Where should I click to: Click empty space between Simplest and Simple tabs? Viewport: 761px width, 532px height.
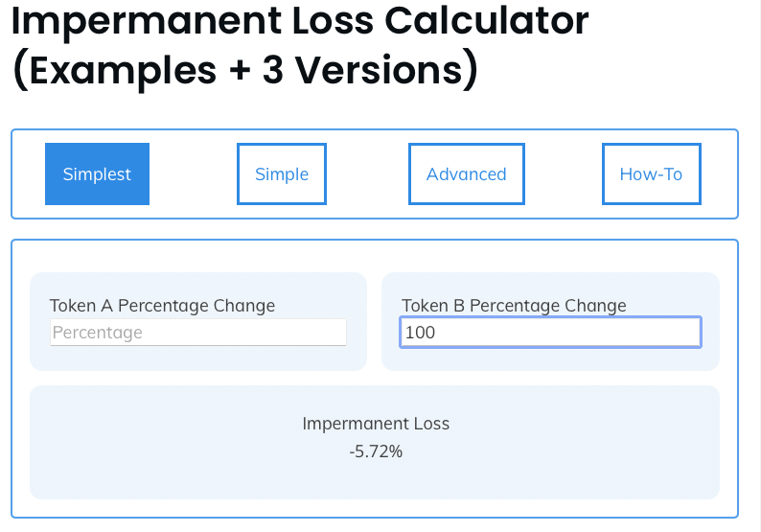pos(193,173)
